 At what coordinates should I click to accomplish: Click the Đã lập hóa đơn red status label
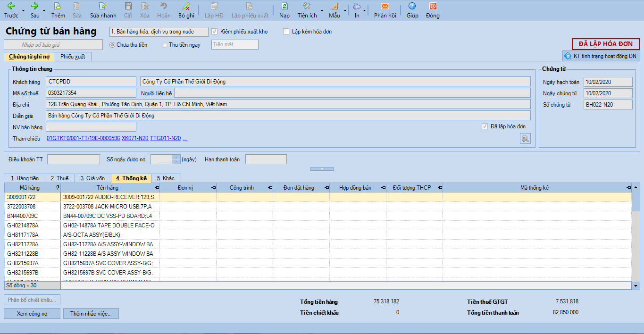[605, 44]
